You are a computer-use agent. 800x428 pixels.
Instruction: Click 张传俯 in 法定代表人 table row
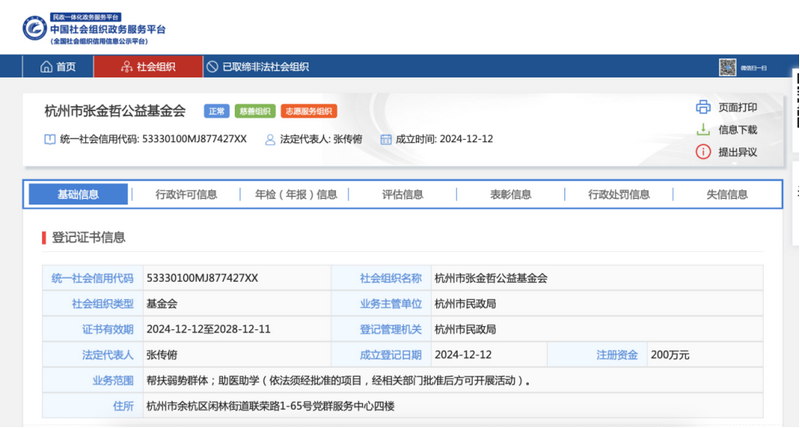[162, 355]
